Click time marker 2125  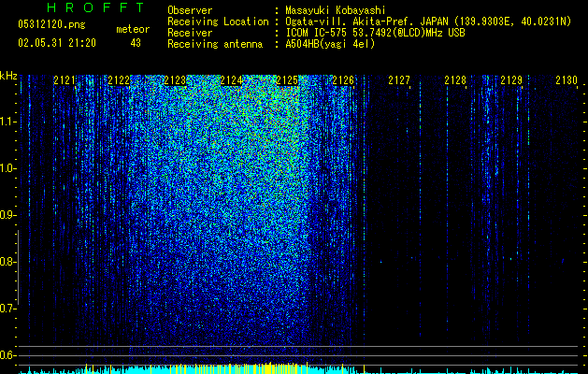(287, 80)
